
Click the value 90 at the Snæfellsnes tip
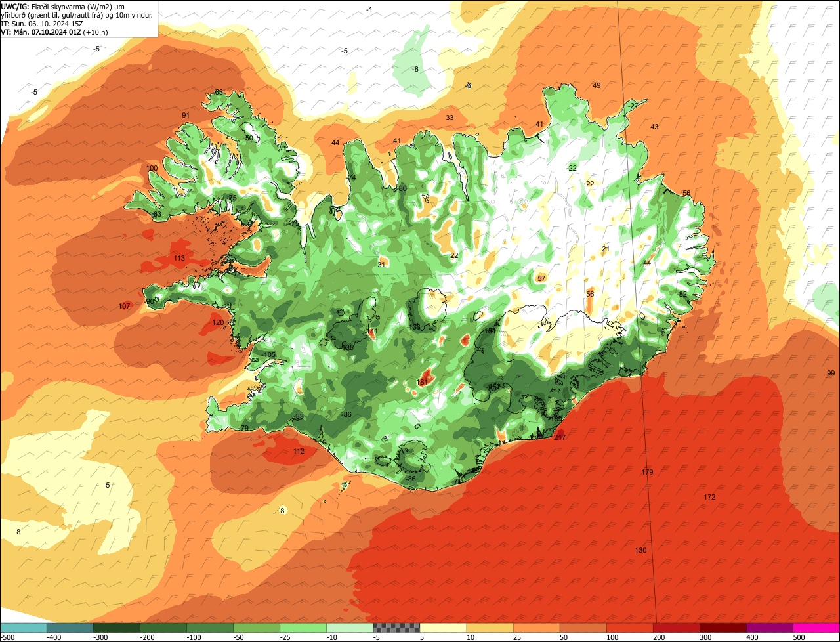pyautogui.click(x=150, y=301)
